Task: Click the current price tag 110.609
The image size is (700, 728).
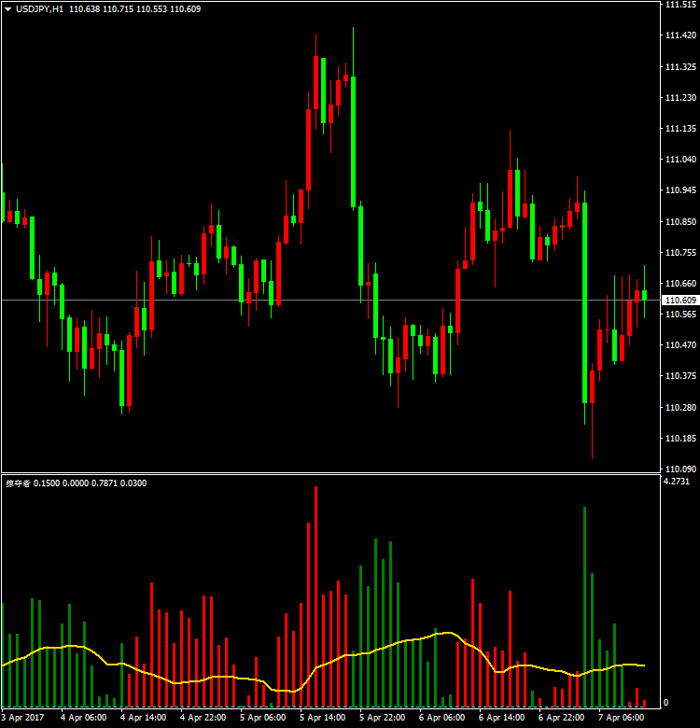Action: [679, 300]
